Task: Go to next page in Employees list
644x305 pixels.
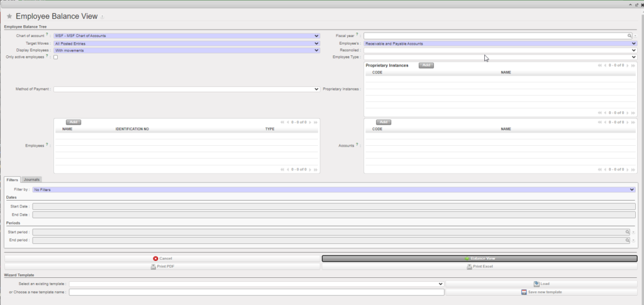Action: point(310,122)
